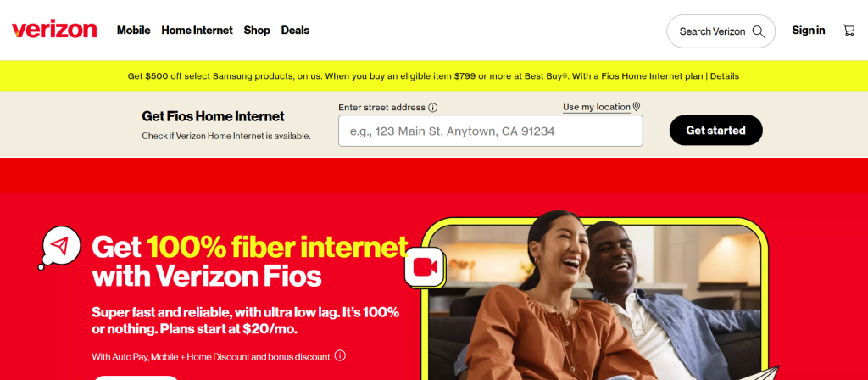868x380 pixels.
Task: Click the paper plane speech bubble icon
Action: [60, 247]
